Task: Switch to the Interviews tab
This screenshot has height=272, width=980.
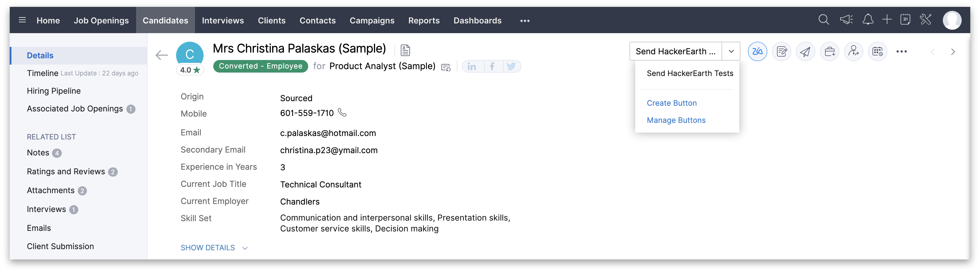Action: pyautogui.click(x=222, y=21)
